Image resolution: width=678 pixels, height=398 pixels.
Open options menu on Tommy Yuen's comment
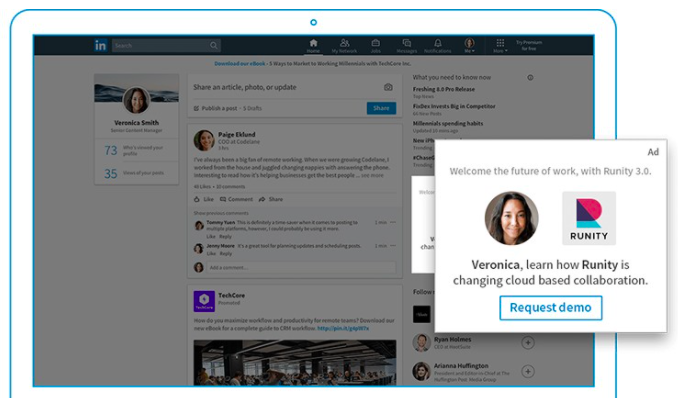tap(393, 222)
